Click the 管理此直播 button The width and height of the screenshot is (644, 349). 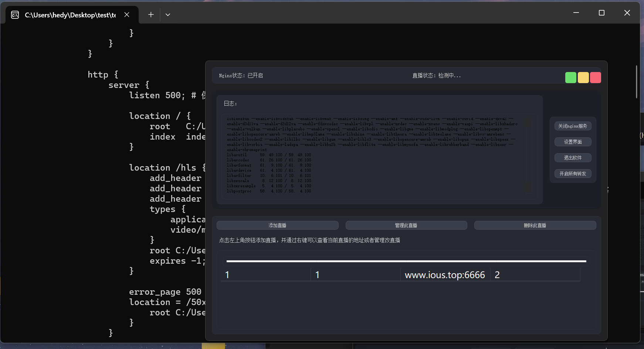[406, 225]
